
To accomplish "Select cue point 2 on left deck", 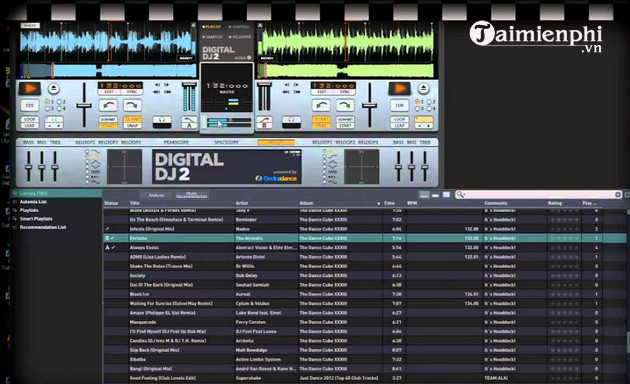I will coord(59,102).
